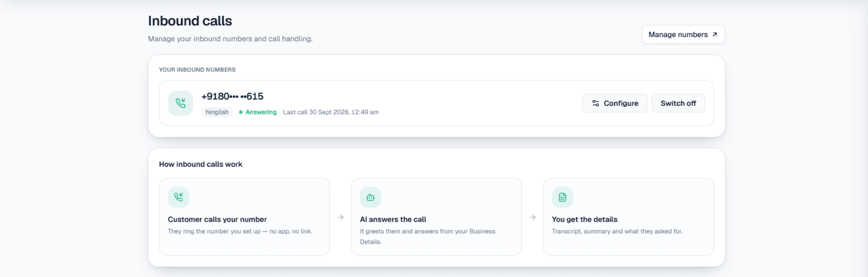The image size is (868, 277).
Task: Click the 'no app, no link' description text
Action: pyautogui.click(x=241, y=231)
